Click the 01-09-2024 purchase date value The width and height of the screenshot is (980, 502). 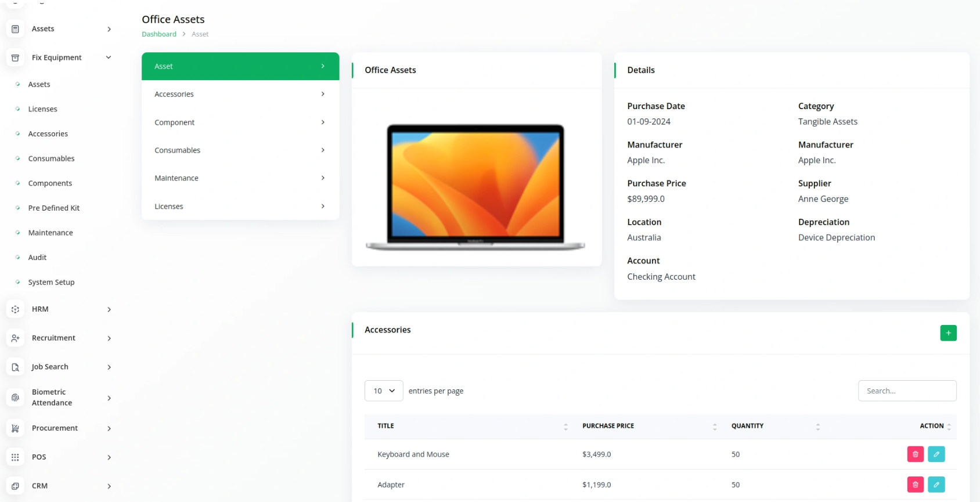pyautogui.click(x=648, y=122)
